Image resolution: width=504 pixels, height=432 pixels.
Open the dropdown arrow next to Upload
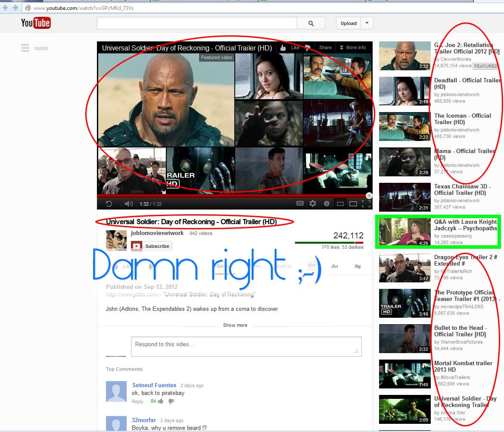tap(367, 23)
